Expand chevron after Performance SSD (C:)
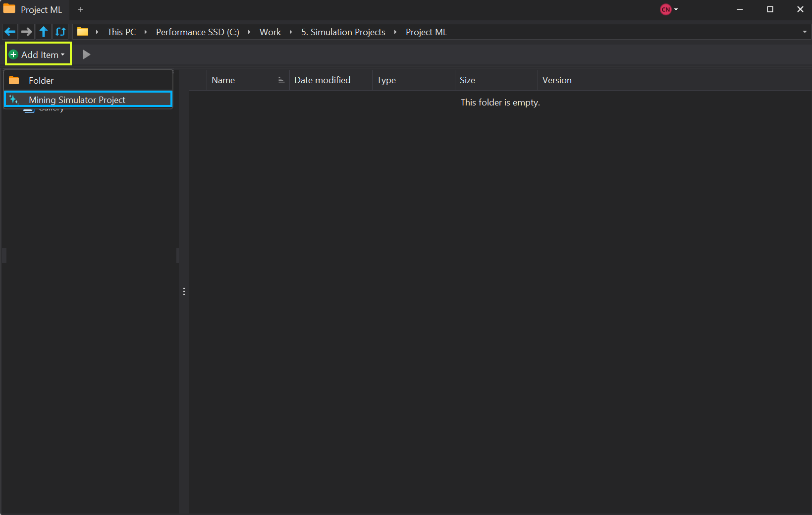Image resolution: width=812 pixels, height=515 pixels. click(x=249, y=32)
